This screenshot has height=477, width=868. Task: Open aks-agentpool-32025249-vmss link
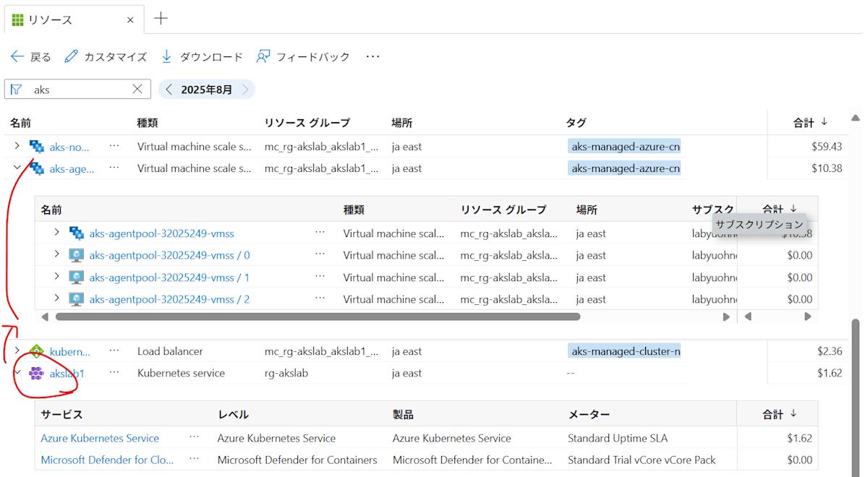point(161,233)
